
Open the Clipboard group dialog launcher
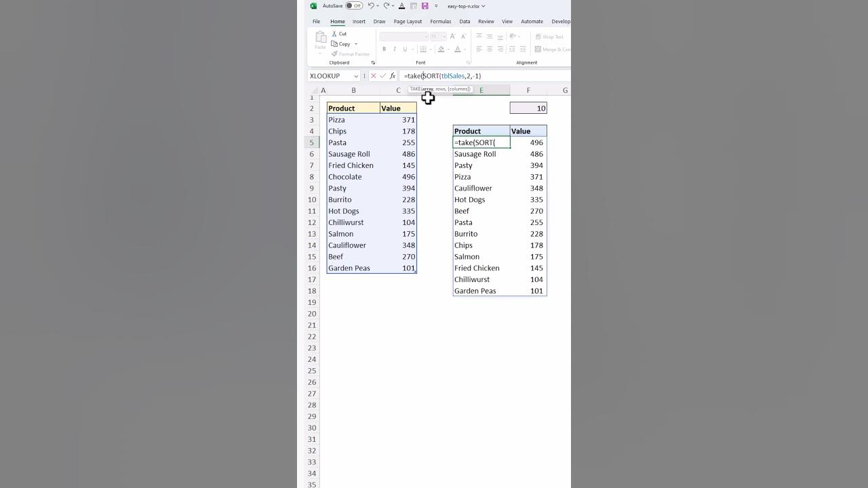tap(373, 63)
